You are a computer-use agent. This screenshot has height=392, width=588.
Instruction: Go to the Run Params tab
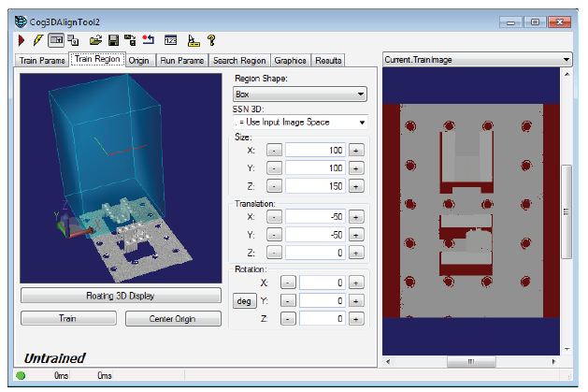182,61
